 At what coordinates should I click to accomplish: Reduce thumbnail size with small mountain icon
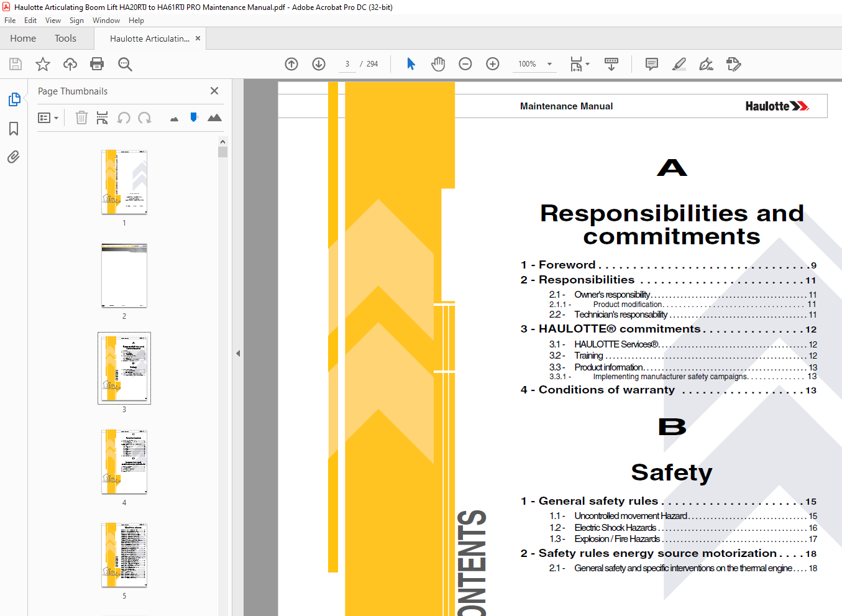(174, 119)
